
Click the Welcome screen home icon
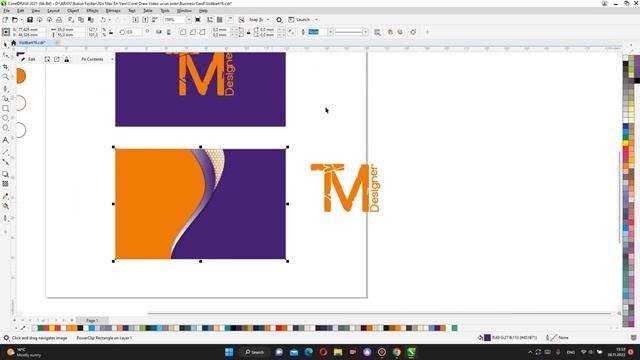[x=13, y=42]
